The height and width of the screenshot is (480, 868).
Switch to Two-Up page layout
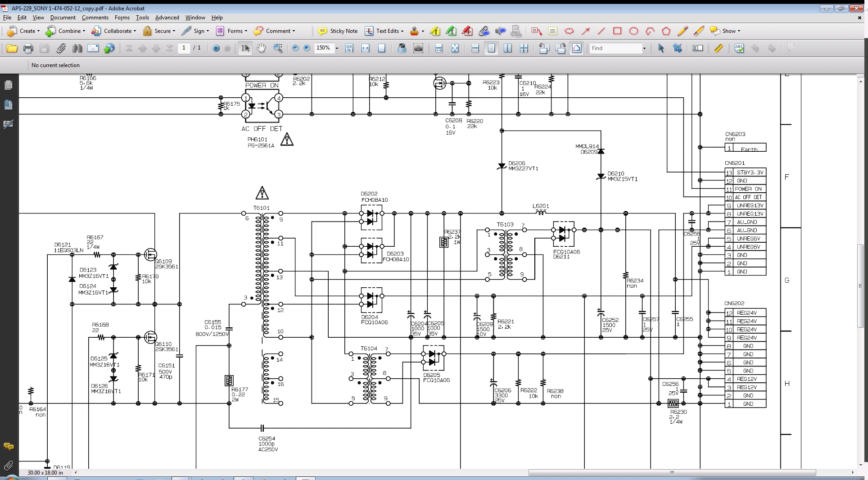(508, 48)
